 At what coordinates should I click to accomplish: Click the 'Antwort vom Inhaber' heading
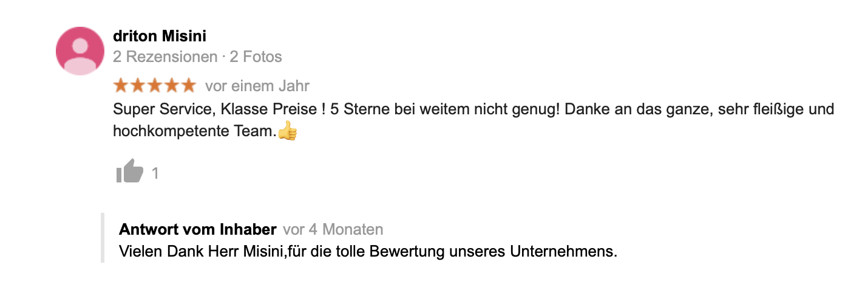point(198,229)
